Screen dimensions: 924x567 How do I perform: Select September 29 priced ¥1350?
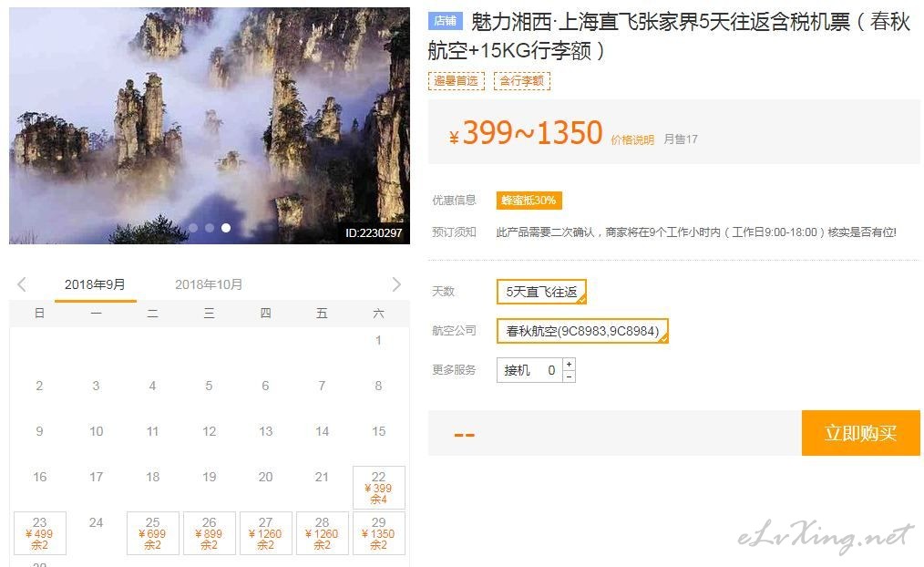379,533
